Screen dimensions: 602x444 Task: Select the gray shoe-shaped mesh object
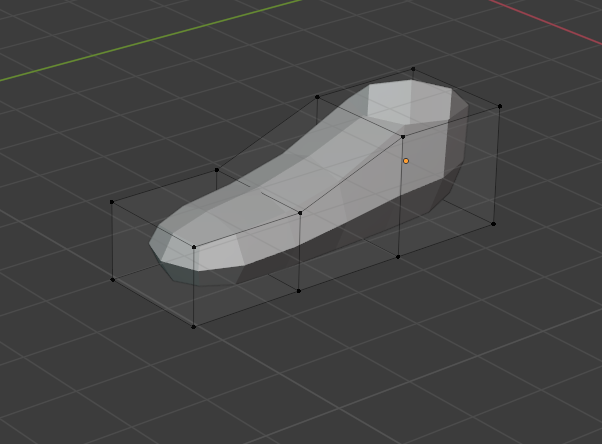[307, 181]
